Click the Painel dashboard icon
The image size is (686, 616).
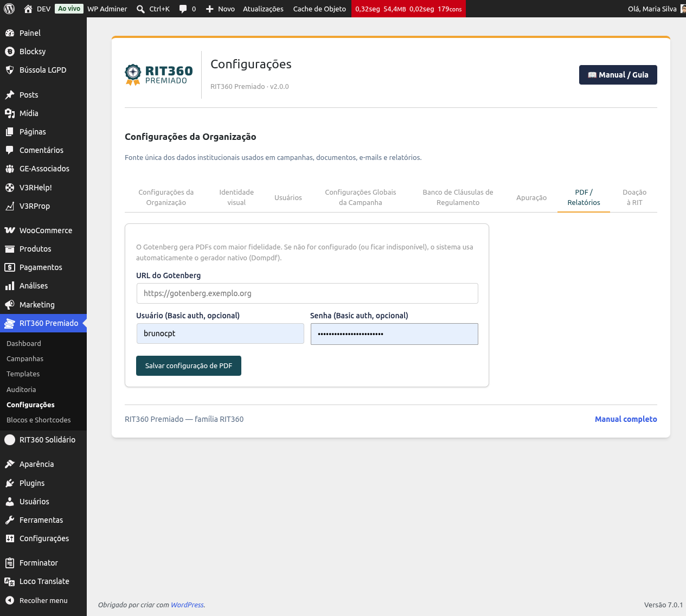pos(10,33)
